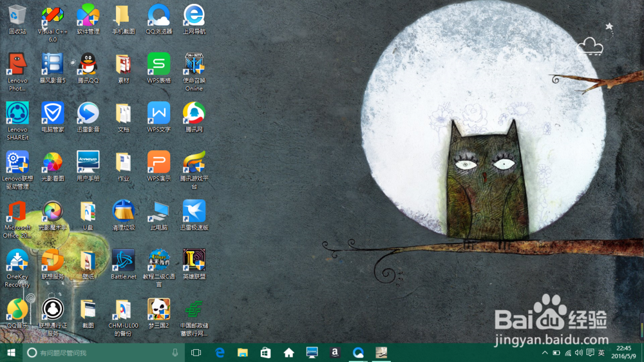Launch Visual C++ 6.0 shortcut
The image size is (644, 362).
53,23
